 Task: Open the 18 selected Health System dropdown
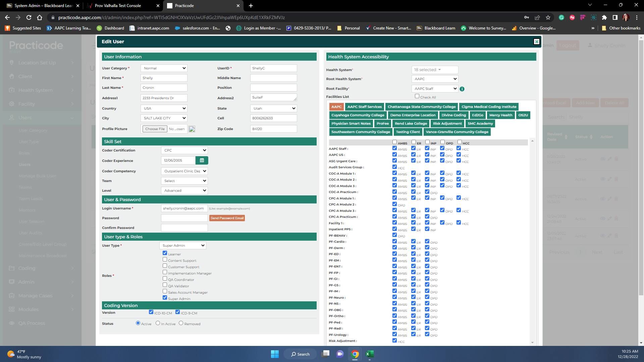(x=434, y=70)
